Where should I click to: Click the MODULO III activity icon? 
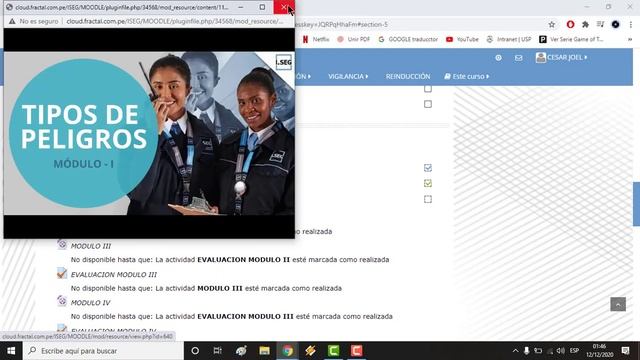[x=62, y=244]
